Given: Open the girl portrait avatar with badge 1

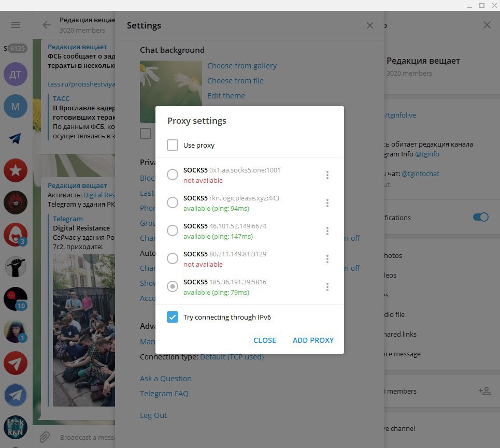Looking at the screenshot, I should click(x=16, y=331).
